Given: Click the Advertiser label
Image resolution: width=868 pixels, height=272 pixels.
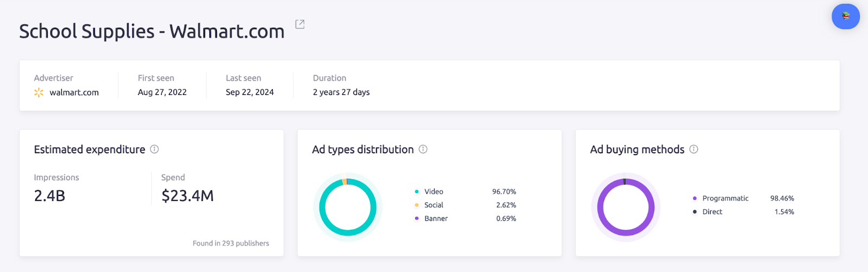Looking at the screenshot, I should (54, 78).
